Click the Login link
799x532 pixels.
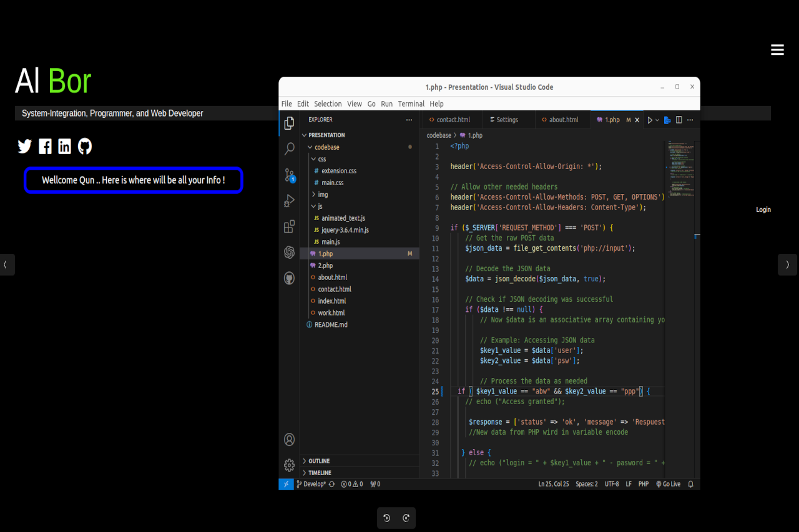[x=763, y=210]
